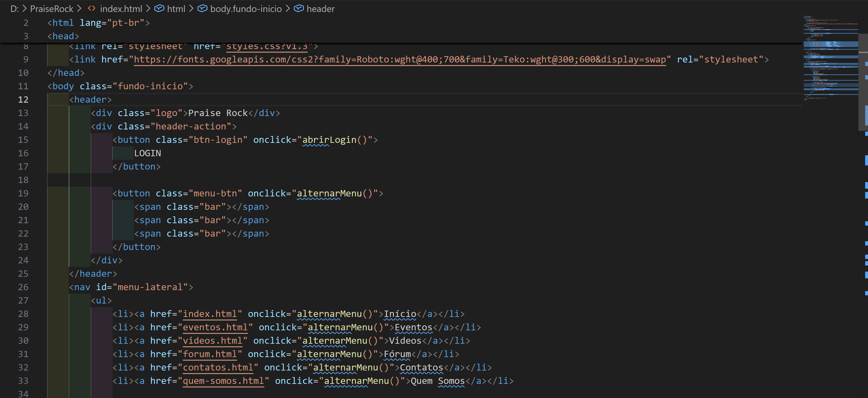This screenshot has height=398, width=868.
Task: Select the html element in the breadcrumb
Action: click(177, 9)
